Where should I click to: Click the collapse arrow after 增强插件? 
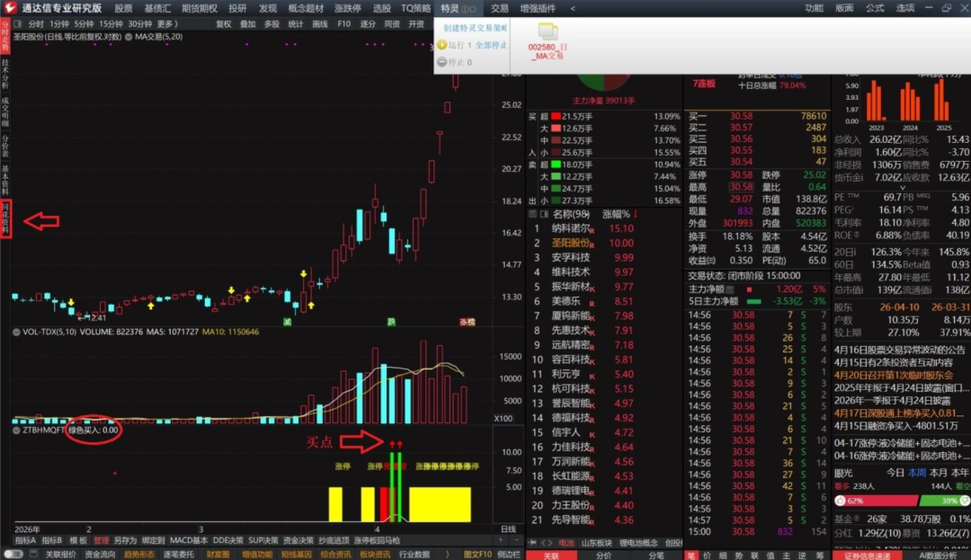click(573, 8)
